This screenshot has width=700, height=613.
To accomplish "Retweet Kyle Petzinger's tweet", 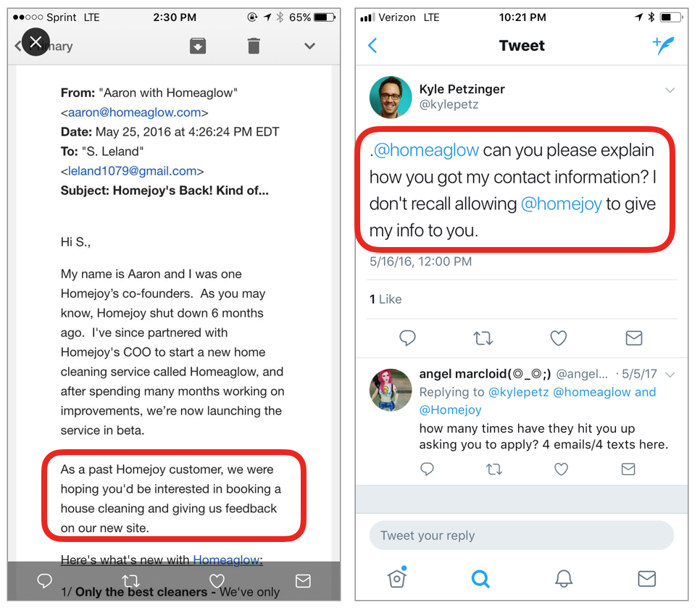I will 483,338.
